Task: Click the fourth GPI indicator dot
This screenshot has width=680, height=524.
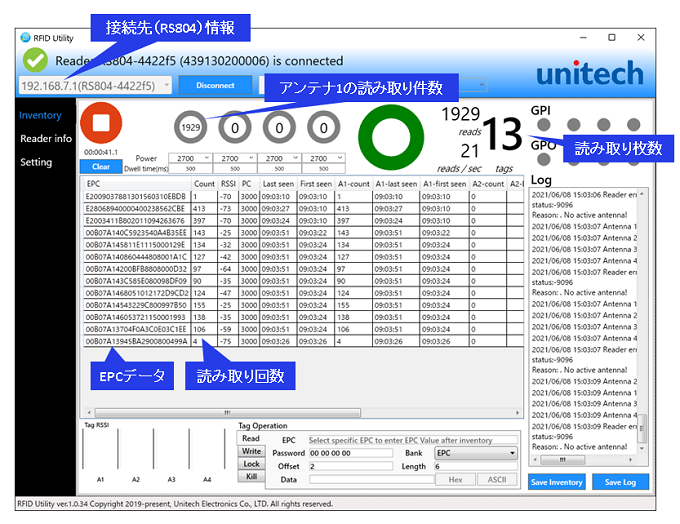Action: (633, 125)
